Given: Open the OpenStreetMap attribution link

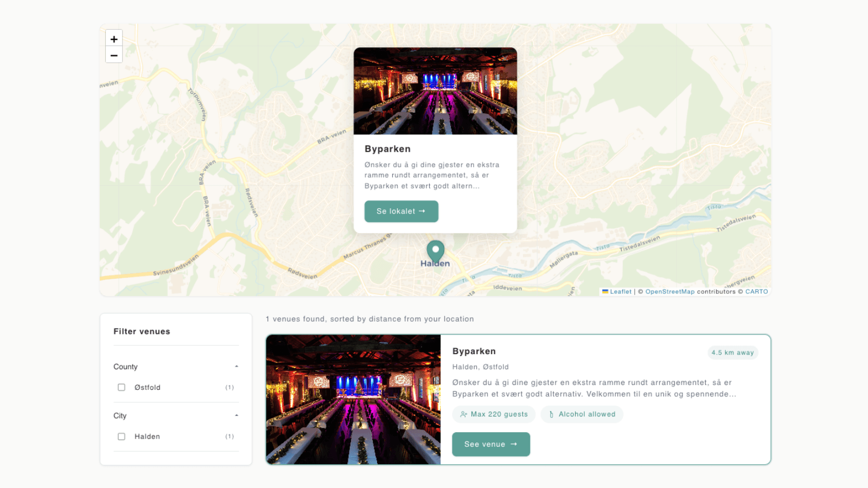Looking at the screenshot, I should tap(670, 292).
